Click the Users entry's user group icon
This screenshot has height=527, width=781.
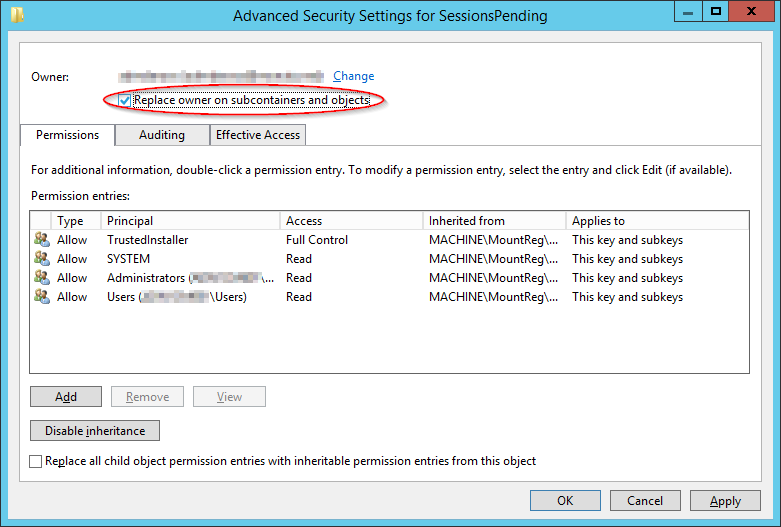pos(42,296)
